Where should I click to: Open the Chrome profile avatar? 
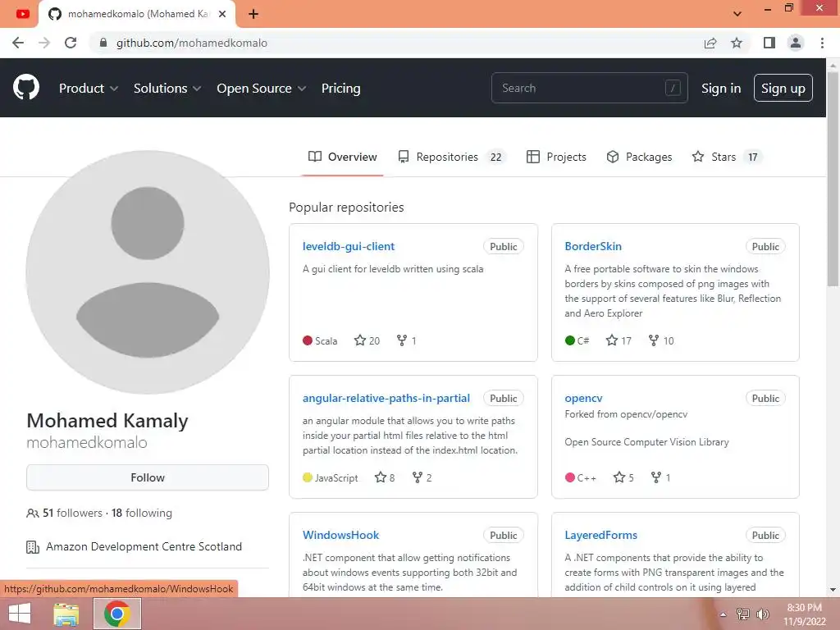click(x=796, y=43)
